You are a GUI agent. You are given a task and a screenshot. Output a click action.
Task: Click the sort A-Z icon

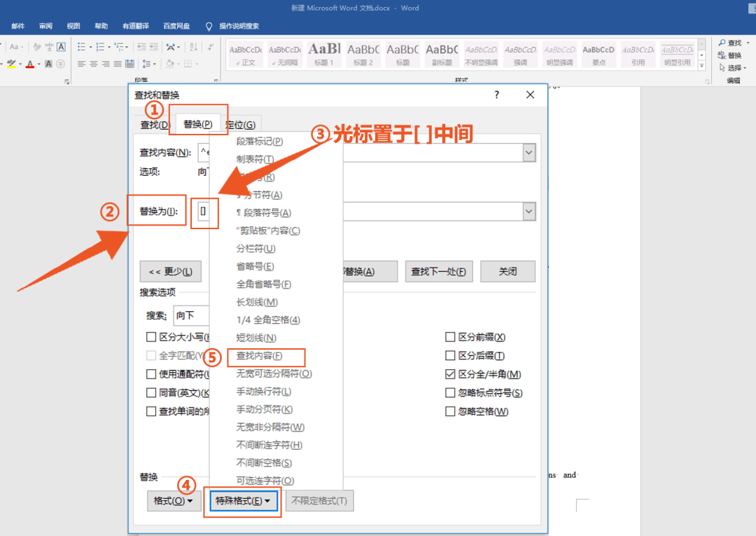pyautogui.click(x=193, y=47)
